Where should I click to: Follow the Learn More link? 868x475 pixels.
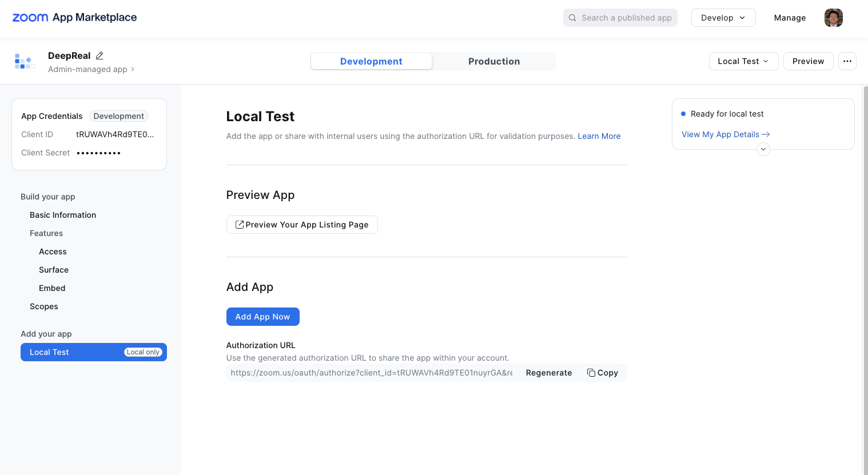point(599,136)
